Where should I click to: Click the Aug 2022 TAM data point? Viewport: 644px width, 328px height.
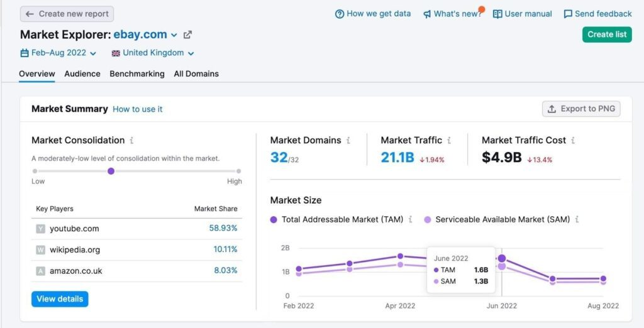(x=603, y=278)
